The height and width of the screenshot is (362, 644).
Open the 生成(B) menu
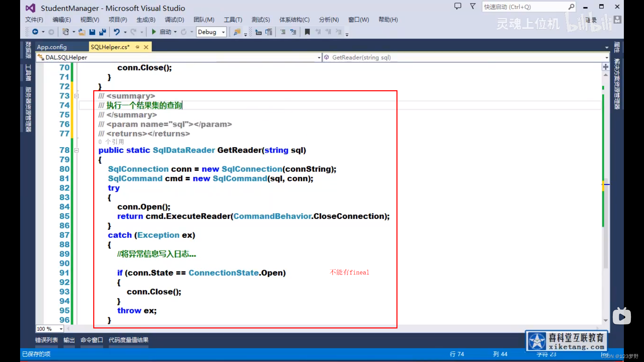point(146,19)
